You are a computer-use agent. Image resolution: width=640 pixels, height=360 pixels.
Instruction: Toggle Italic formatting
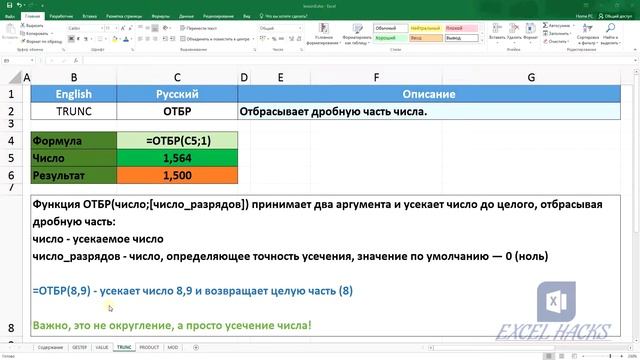78,39
